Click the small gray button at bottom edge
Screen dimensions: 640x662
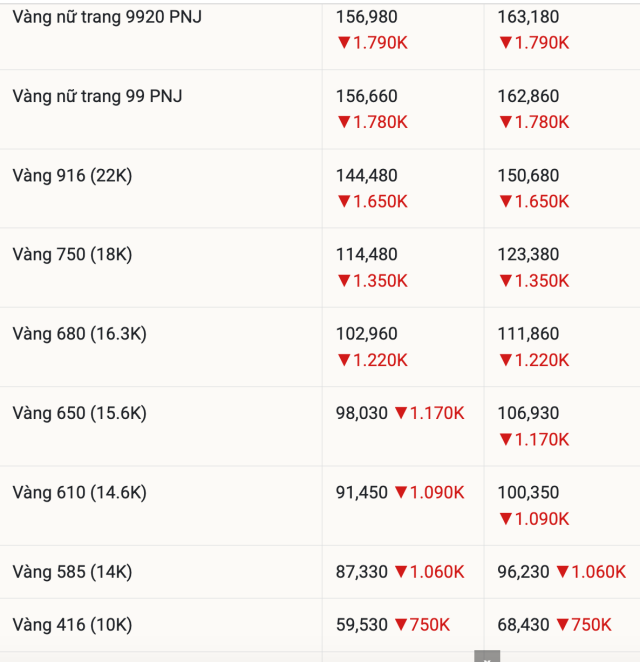487,657
